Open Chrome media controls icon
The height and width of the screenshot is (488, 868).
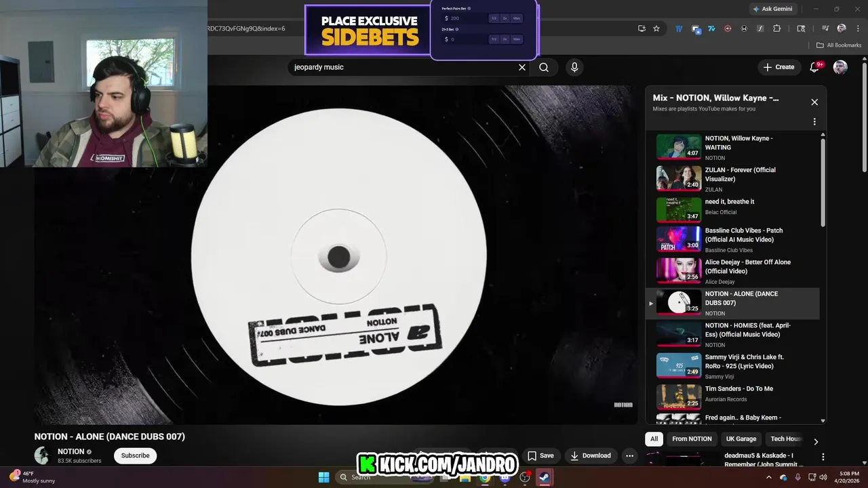pos(825,28)
